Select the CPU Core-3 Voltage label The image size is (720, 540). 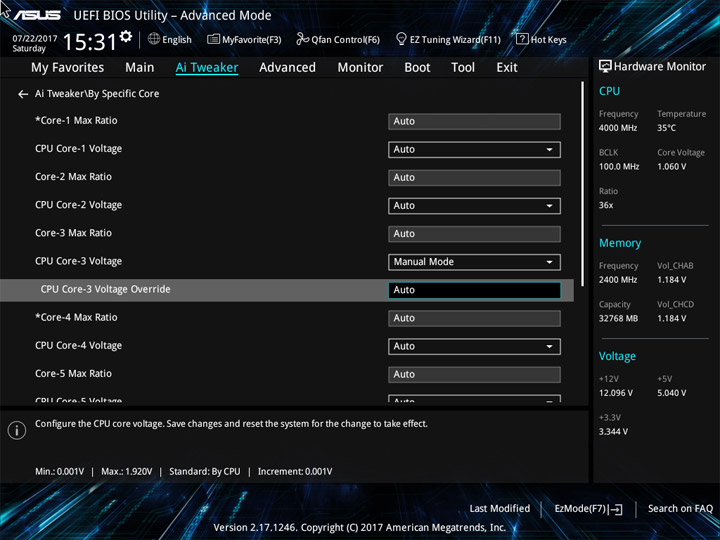click(x=79, y=261)
